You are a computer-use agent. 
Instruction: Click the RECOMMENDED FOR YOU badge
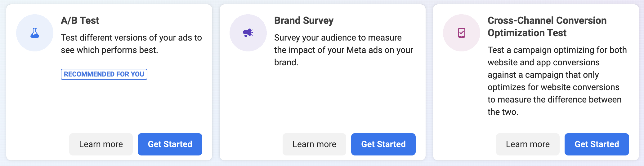[x=104, y=74]
